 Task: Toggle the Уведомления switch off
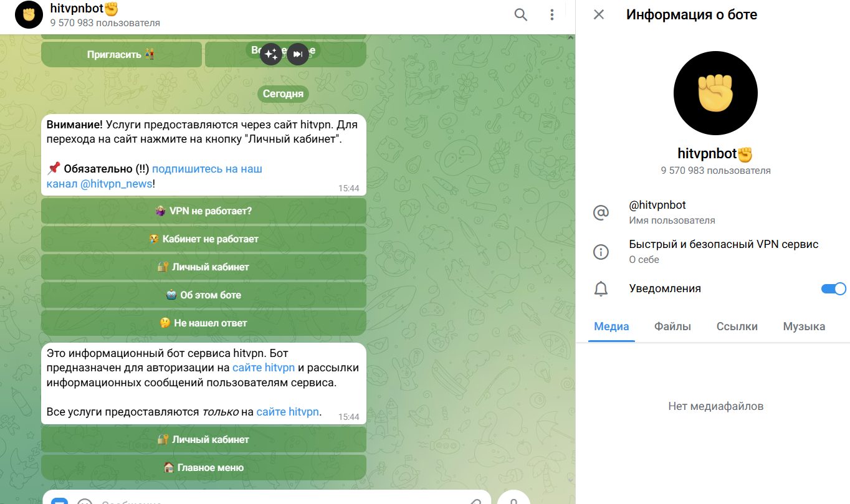[x=834, y=288]
